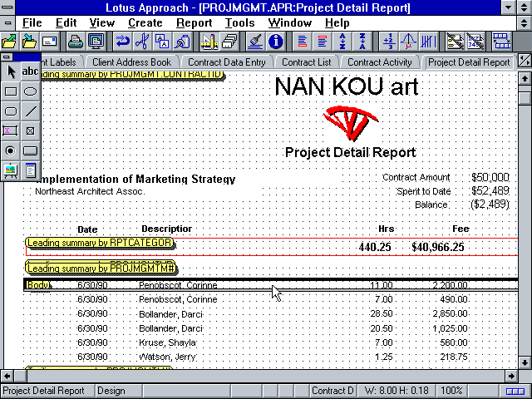This screenshot has width=532, height=399.
Task: Select the add field list tool
Action: pyautogui.click(x=31, y=170)
